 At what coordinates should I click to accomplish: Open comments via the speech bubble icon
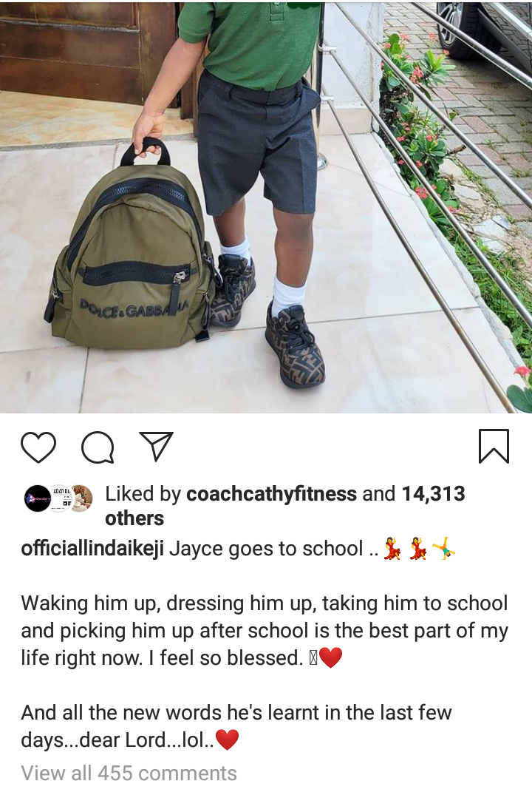coord(98,447)
